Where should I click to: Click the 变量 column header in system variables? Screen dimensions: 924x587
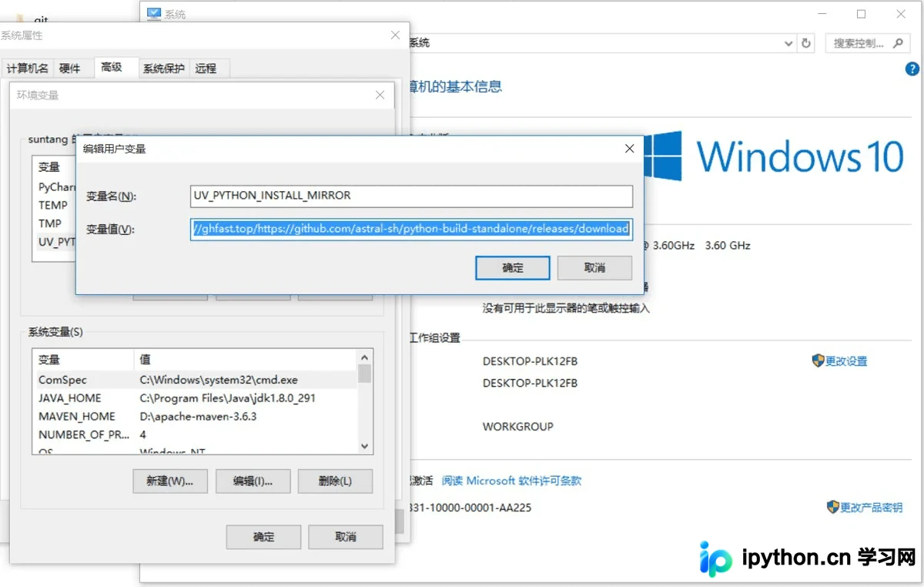(x=84, y=360)
